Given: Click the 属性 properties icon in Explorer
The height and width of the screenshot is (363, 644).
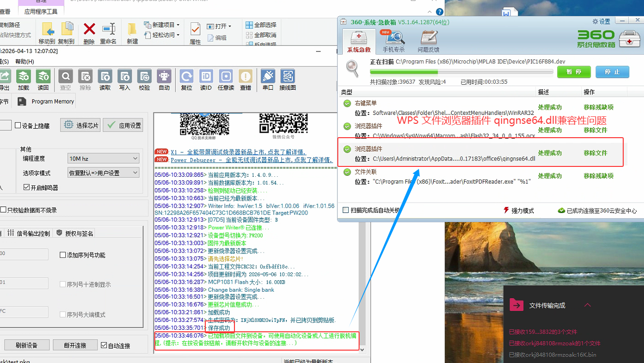Looking at the screenshot, I should coord(195,29).
